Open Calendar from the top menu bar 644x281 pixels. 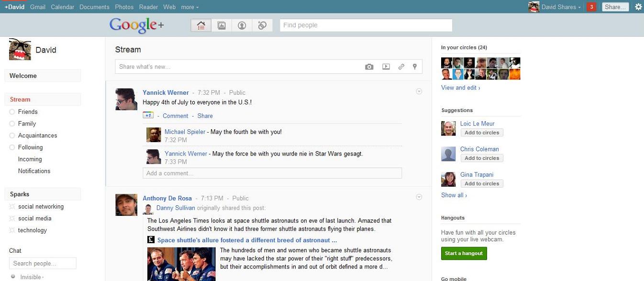tap(62, 7)
